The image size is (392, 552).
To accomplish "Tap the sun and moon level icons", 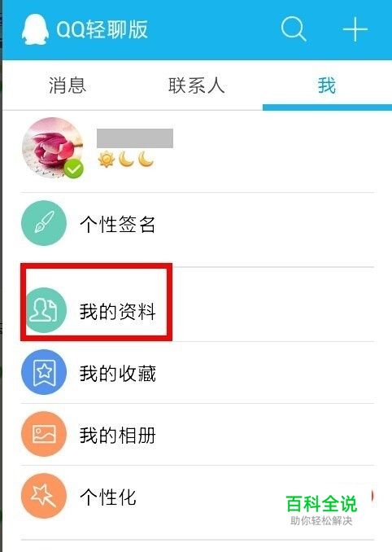I will pos(125,160).
